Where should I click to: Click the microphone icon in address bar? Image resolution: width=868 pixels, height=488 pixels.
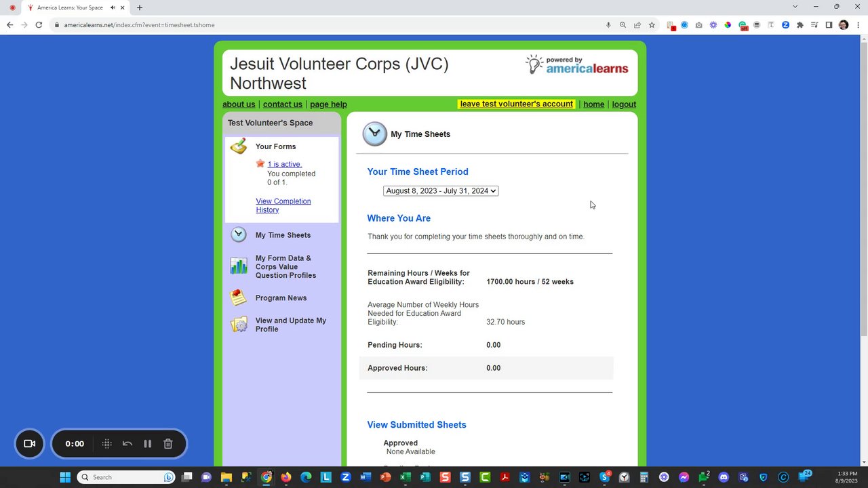[608, 25]
